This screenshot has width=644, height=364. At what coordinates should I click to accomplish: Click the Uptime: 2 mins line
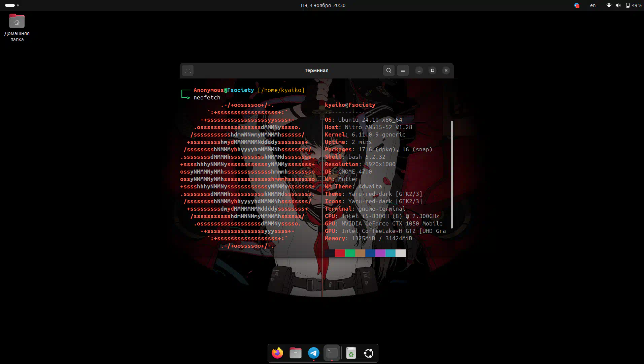point(348,142)
